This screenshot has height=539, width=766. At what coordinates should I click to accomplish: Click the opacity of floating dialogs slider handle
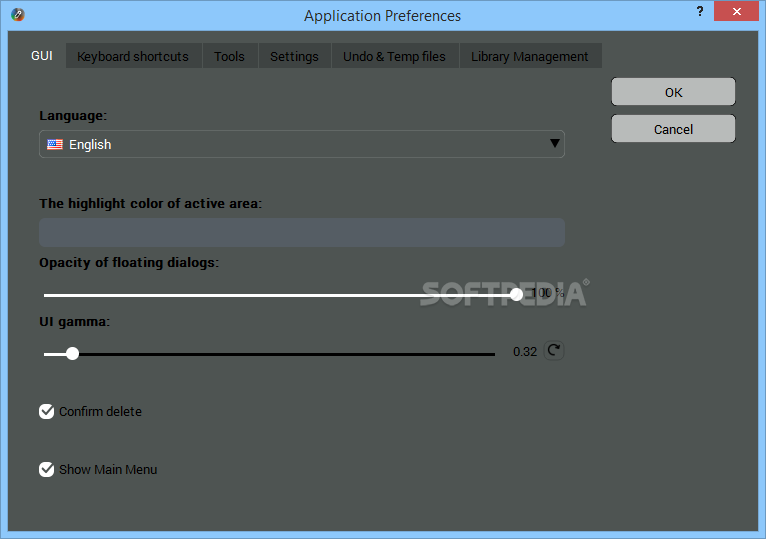pos(516,294)
